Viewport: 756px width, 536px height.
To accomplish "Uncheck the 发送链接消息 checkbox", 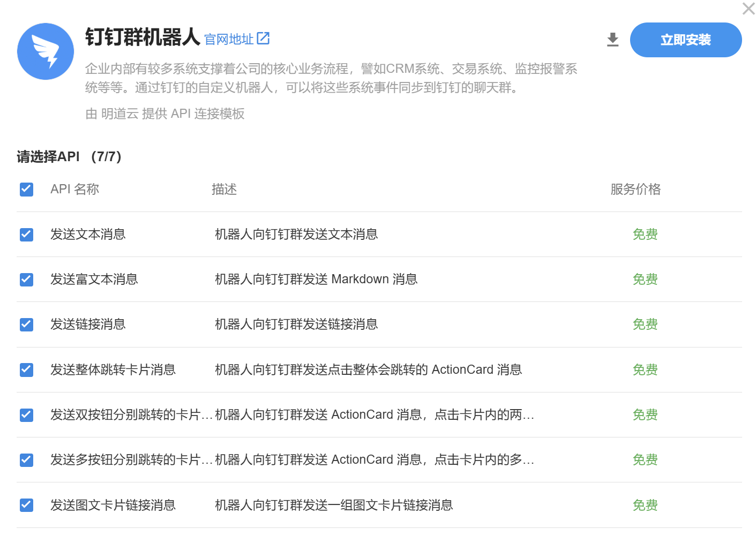I will (x=26, y=324).
